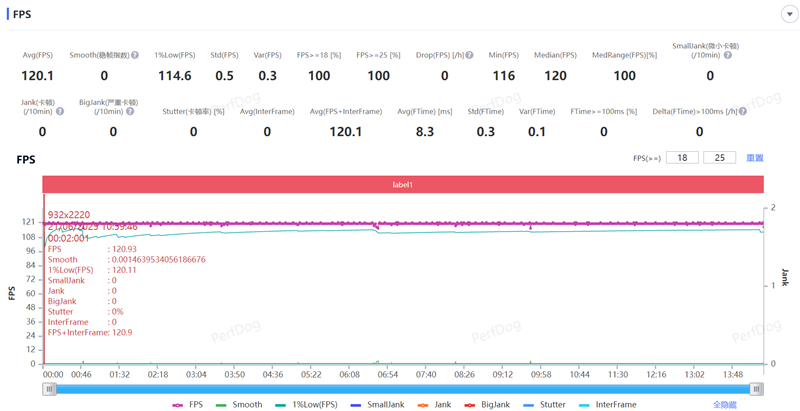Viewport: 800px width, 411px height.
Task: Click the 全隐藏 hide-all link
Action: (725, 405)
